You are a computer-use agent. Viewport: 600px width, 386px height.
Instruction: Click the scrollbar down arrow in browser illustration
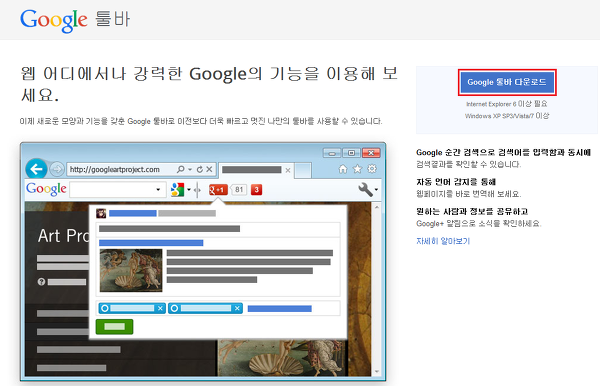377,371
